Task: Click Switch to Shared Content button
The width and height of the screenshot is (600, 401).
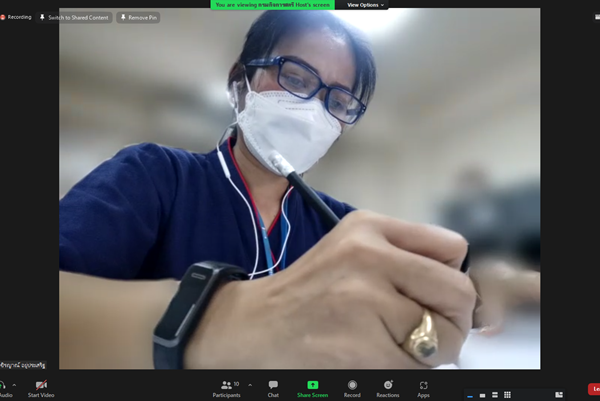Action: (x=74, y=18)
